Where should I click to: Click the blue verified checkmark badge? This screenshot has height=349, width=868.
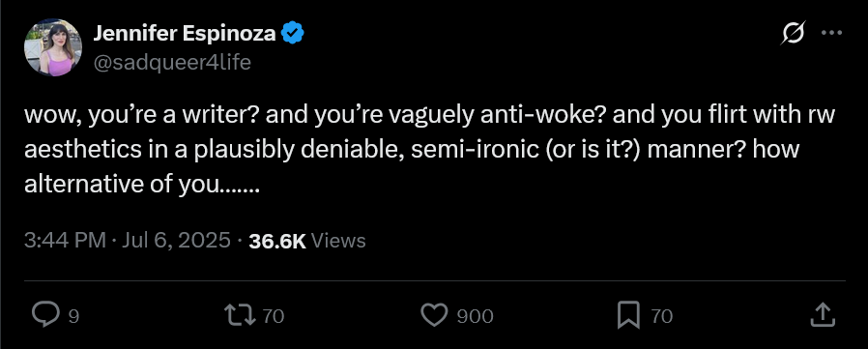click(x=292, y=35)
